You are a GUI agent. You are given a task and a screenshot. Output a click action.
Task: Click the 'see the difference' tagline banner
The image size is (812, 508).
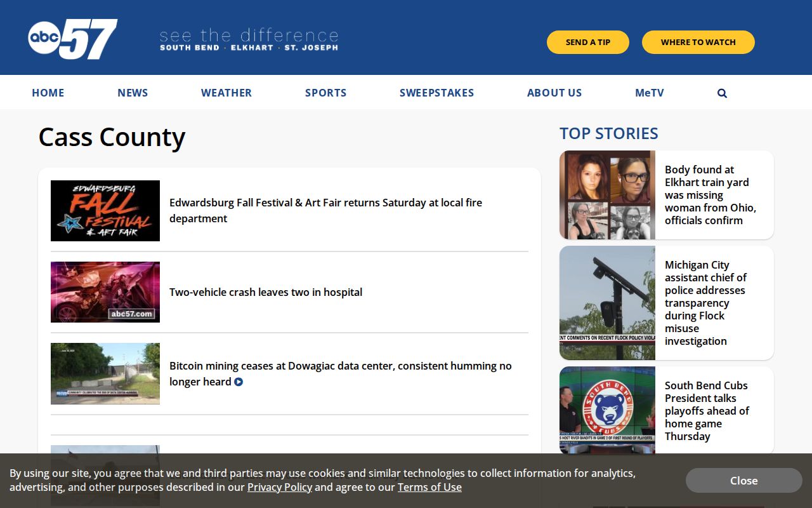249,39
